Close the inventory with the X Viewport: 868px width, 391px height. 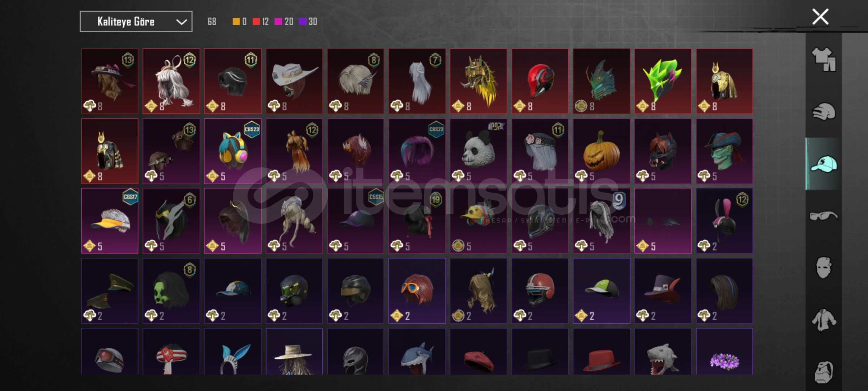[x=820, y=17]
